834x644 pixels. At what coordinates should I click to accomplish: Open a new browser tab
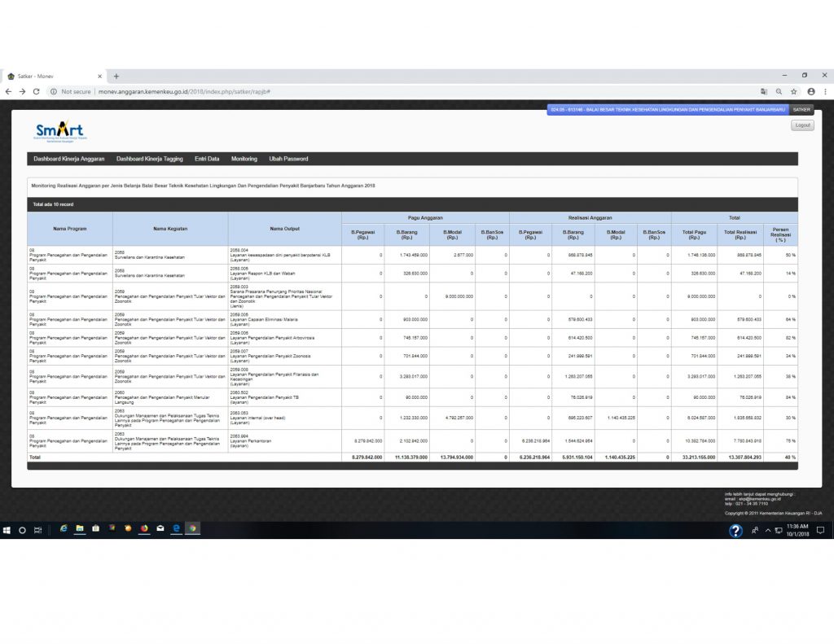[116, 76]
